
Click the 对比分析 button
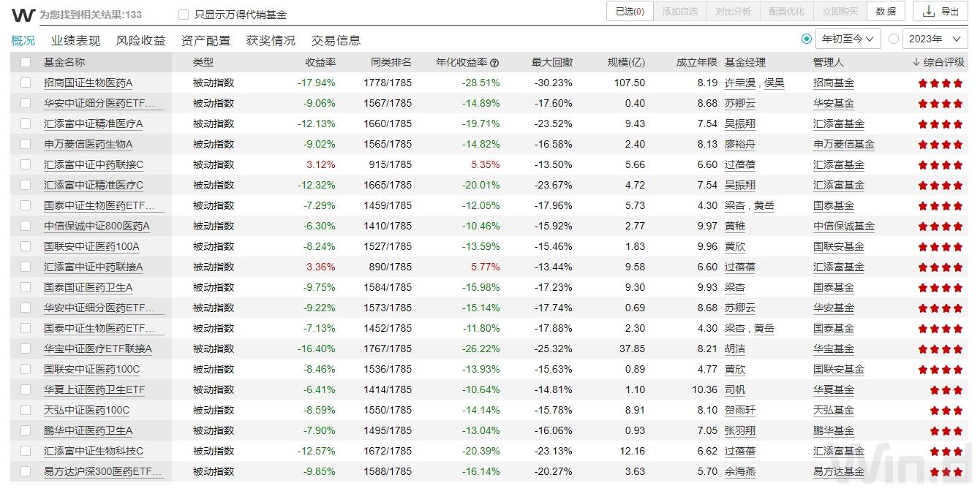[x=733, y=12]
